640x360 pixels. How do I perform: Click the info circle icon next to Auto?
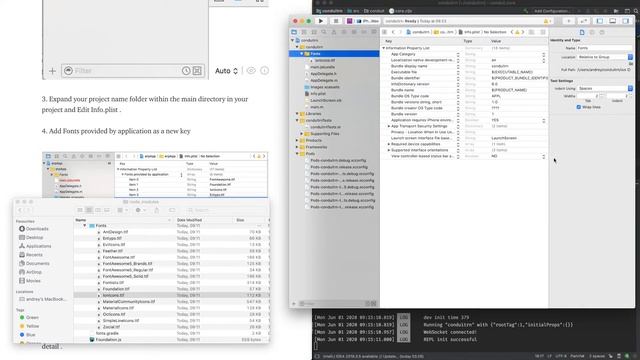[264, 71]
